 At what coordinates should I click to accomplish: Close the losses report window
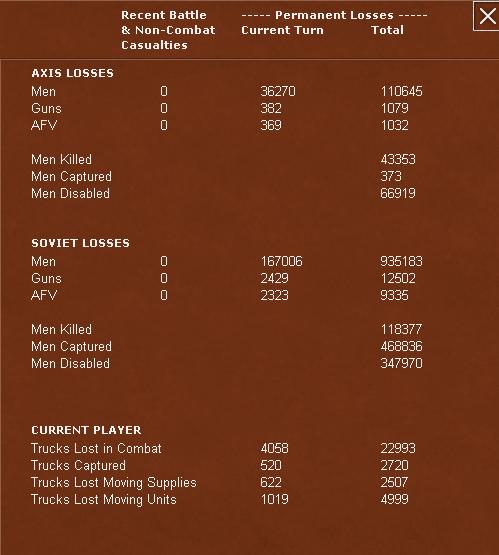coord(487,16)
